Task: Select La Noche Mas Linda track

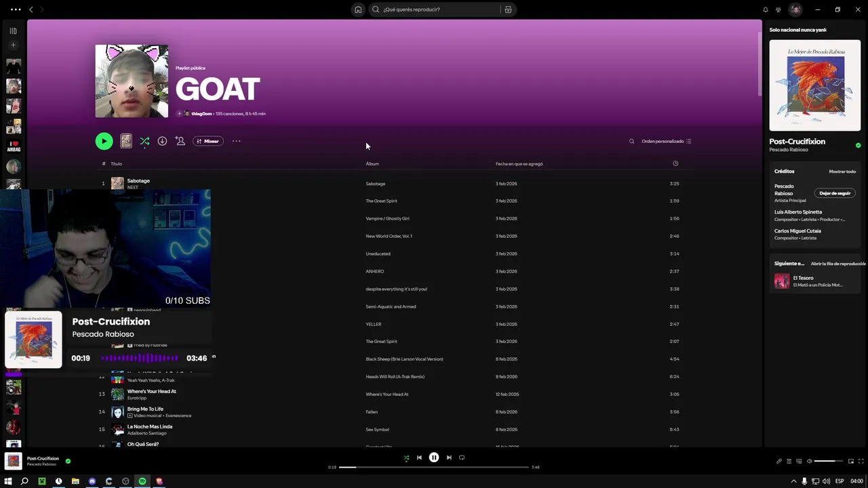Action: tap(395, 429)
